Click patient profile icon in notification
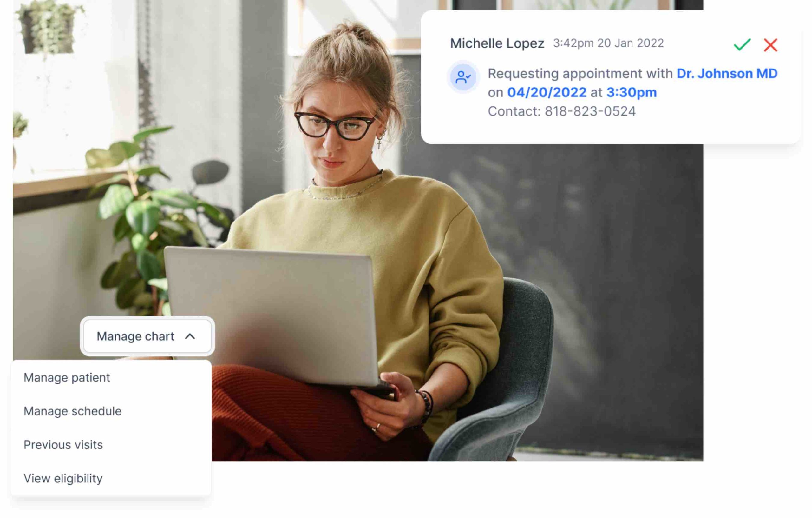This screenshot has width=812, height=518. [x=463, y=77]
